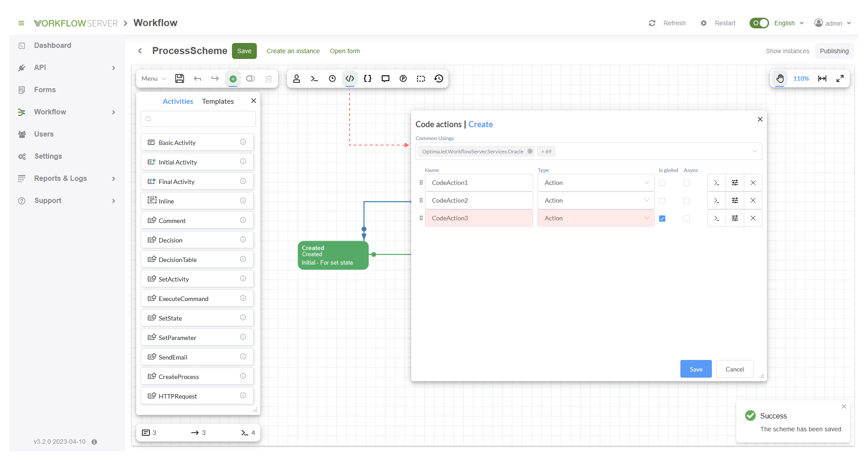The image size is (868, 465).
Task: Check Is global for CodeAction2
Action: pos(662,201)
